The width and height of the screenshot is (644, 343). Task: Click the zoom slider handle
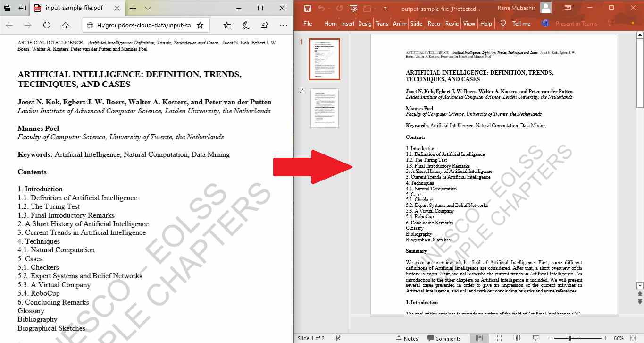[x=569, y=338]
